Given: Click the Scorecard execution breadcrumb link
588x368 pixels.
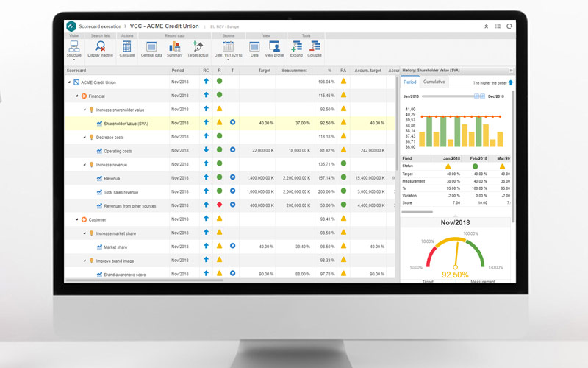Looking at the screenshot, I should (100, 26).
